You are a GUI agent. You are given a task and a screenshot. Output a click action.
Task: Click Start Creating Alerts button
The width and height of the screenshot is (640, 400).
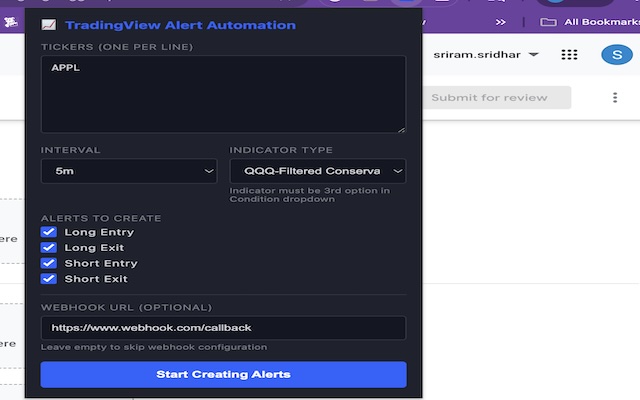pyautogui.click(x=223, y=374)
